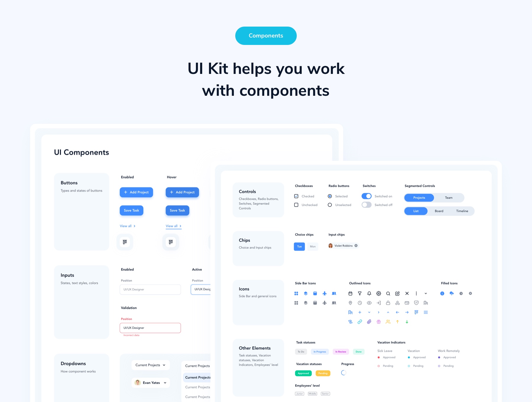Click the blue left arrow icon

pyautogui.click(x=398, y=312)
